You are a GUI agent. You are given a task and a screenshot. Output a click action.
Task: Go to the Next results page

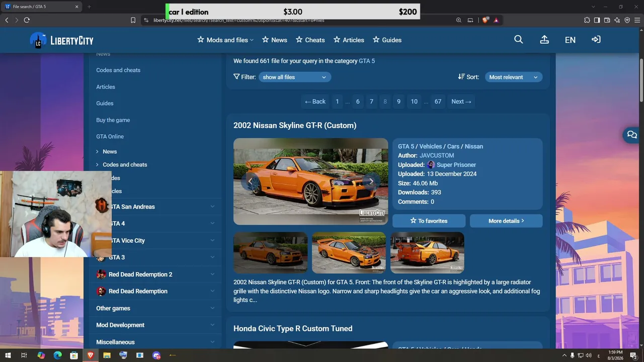[461, 102]
